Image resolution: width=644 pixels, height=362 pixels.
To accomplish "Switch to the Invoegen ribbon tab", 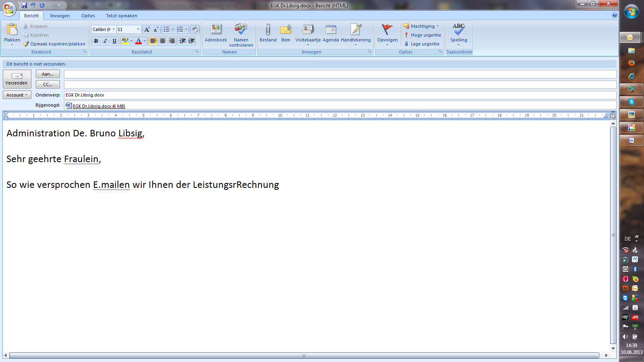I will (x=60, y=16).
